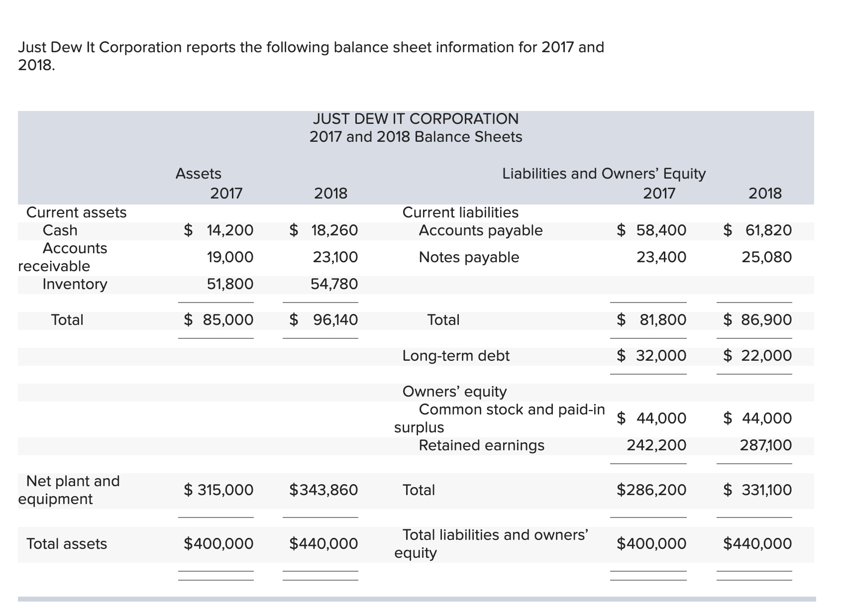Select the 2018 Inventory value 54,780
The width and height of the screenshot is (846, 616).
pyautogui.click(x=334, y=284)
